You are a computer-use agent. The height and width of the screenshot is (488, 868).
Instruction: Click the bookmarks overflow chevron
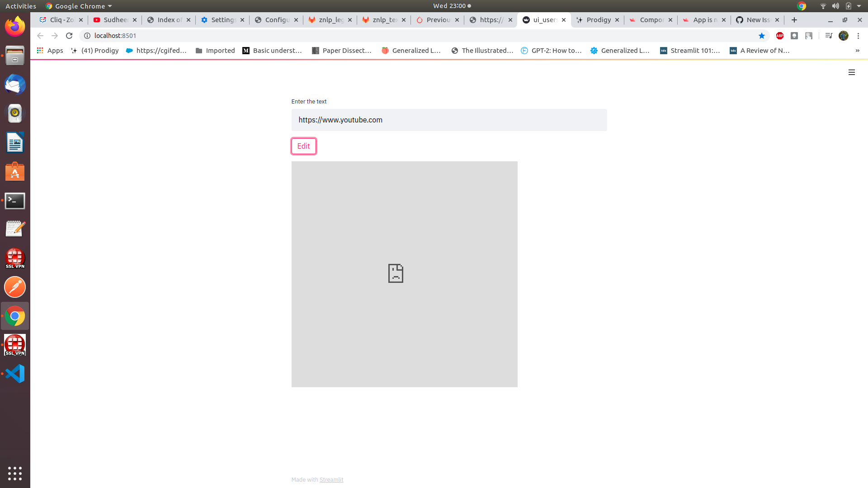pyautogui.click(x=858, y=51)
